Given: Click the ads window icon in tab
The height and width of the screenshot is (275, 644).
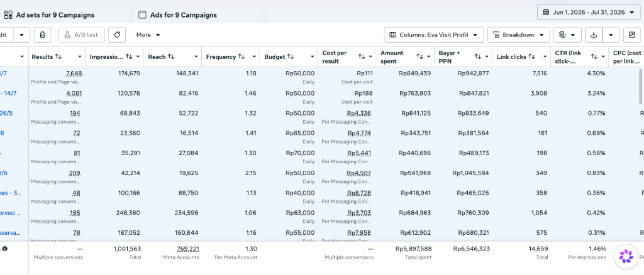Looking at the screenshot, I should [142, 15].
